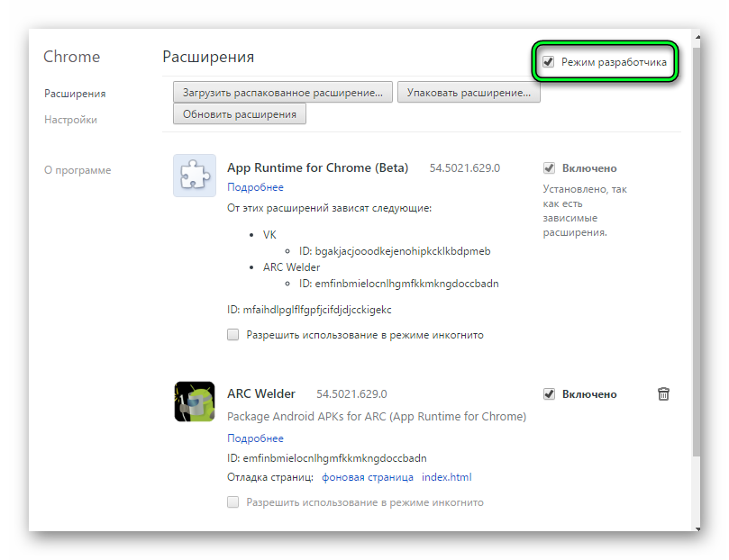
Task: Toggle Включено checkbox for App Runtime for Chrome
Action: coord(549,168)
